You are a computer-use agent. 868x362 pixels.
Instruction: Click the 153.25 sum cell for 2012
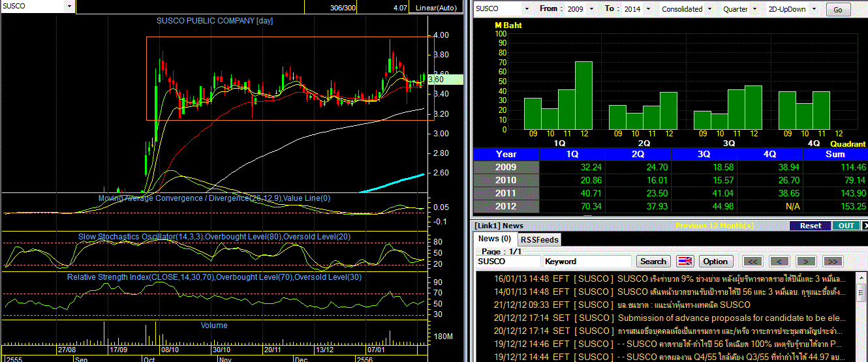point(835,206)
